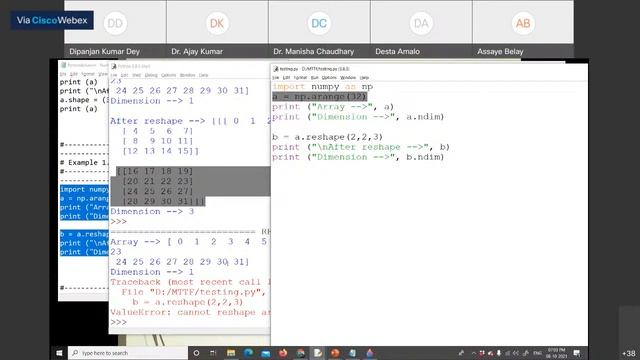
Task: Select Dr. Manisha Chaudhary participant tile
Action: point(319,29)
